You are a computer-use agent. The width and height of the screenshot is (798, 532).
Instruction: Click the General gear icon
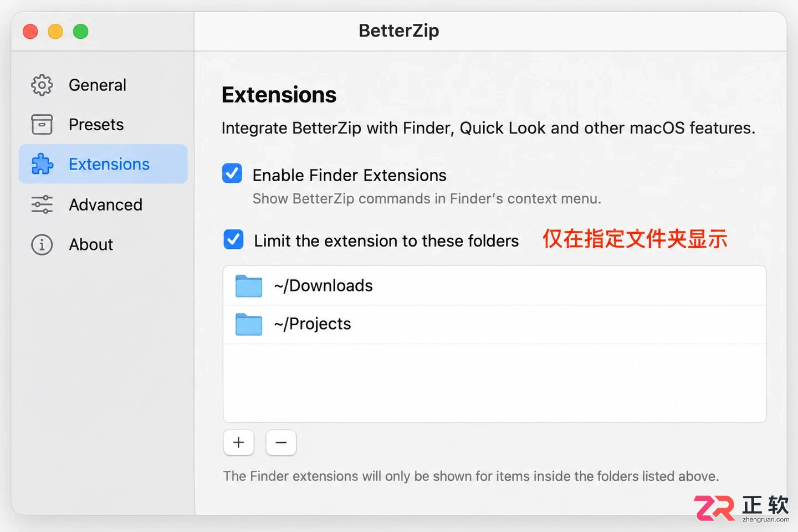[x=42, y=85]
